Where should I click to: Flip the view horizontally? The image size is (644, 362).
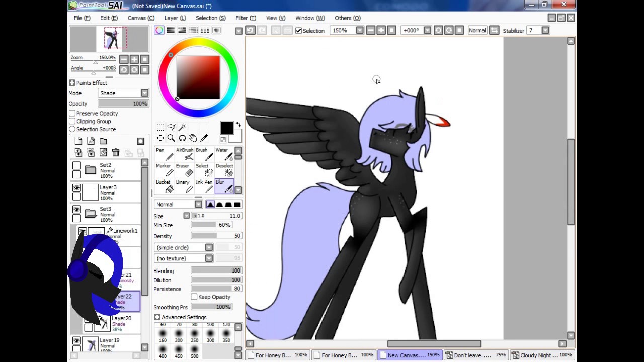click(x=494, y=31)
